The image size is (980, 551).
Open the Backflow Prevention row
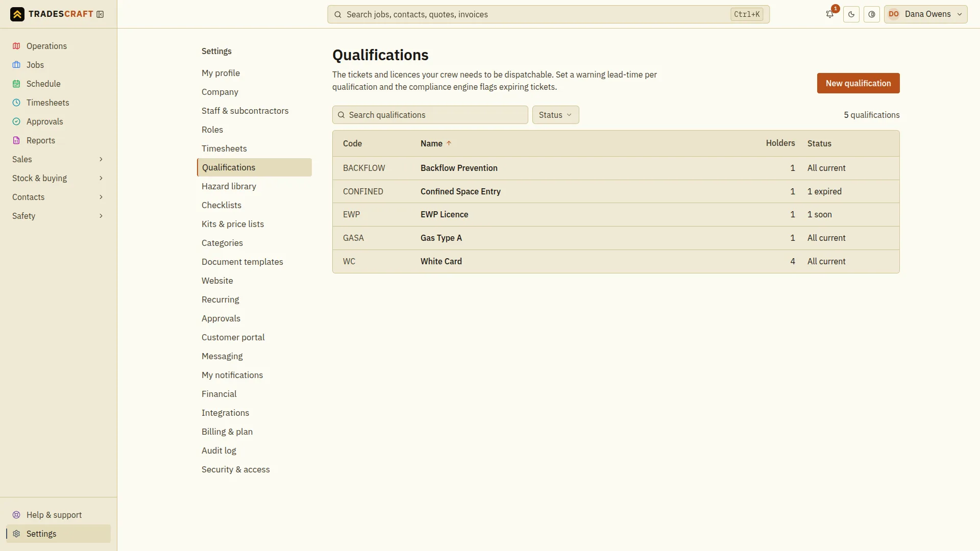pos(616,168)
